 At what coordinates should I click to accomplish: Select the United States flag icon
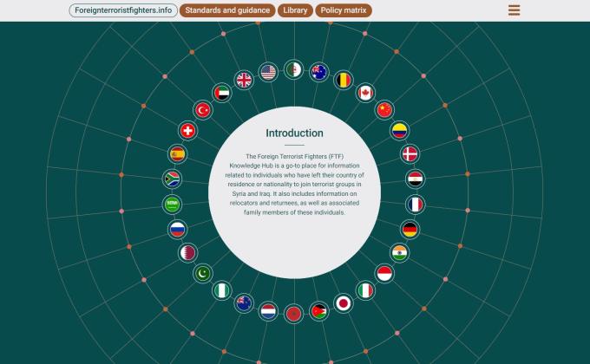(x=268, y=72)
